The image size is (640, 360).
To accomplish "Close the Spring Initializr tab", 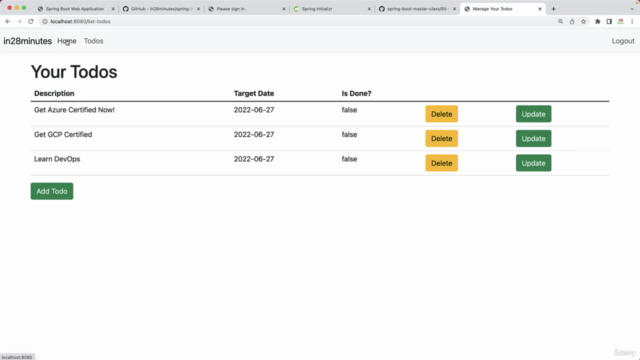I will pyautogui.click(x=369, y=9).
